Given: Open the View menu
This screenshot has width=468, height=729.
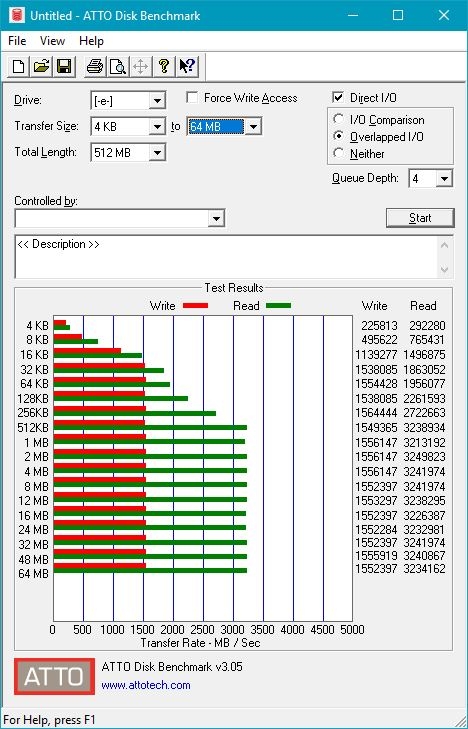Looking at the screenshot, I should 52,41.
